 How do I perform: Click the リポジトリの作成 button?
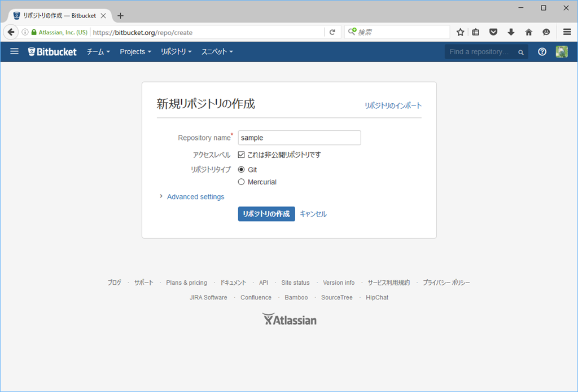click(266, 214)
